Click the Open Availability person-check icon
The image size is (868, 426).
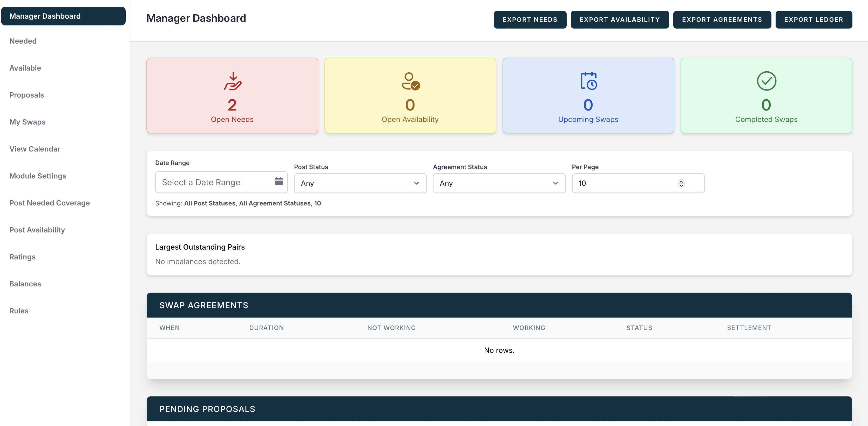point(410,81)
